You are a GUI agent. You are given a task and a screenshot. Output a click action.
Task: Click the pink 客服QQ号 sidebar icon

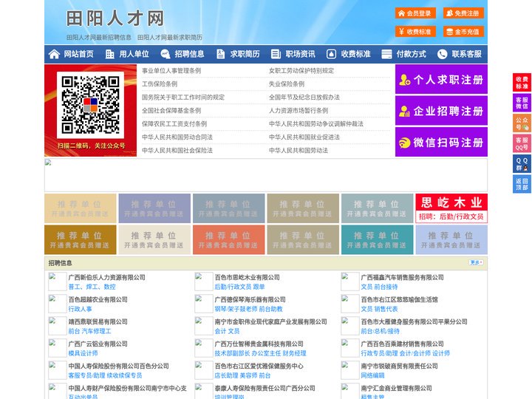point(522,143)
